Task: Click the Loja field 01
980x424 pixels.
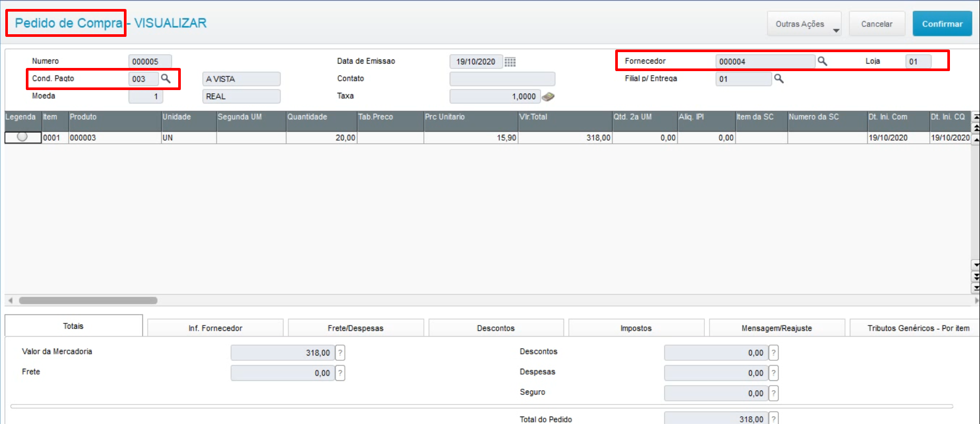Action: 918,62
